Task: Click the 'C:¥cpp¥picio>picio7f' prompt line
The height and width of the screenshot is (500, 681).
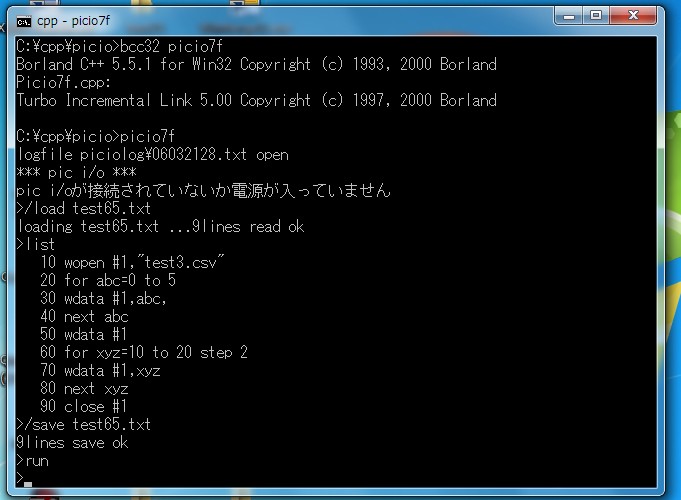Action: tap(95, 136)
